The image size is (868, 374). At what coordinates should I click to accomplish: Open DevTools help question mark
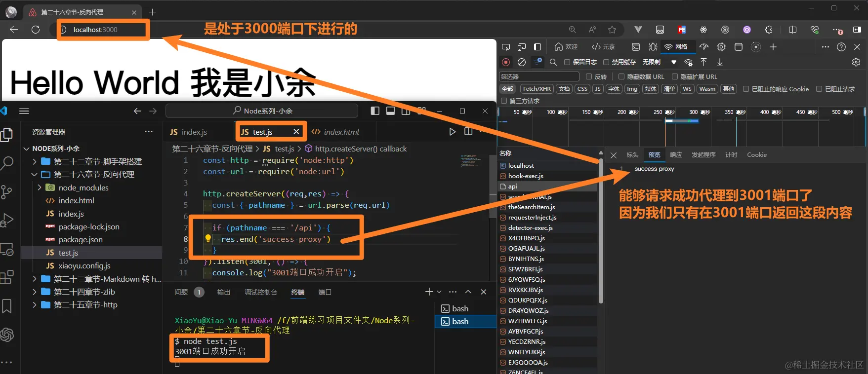pyautogui.click(x=841, y=47)
